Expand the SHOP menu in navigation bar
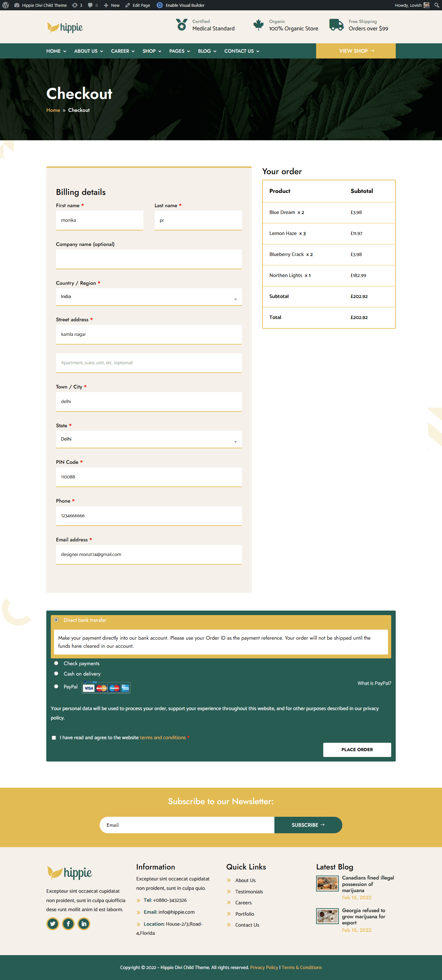 (x=151, y=51)
